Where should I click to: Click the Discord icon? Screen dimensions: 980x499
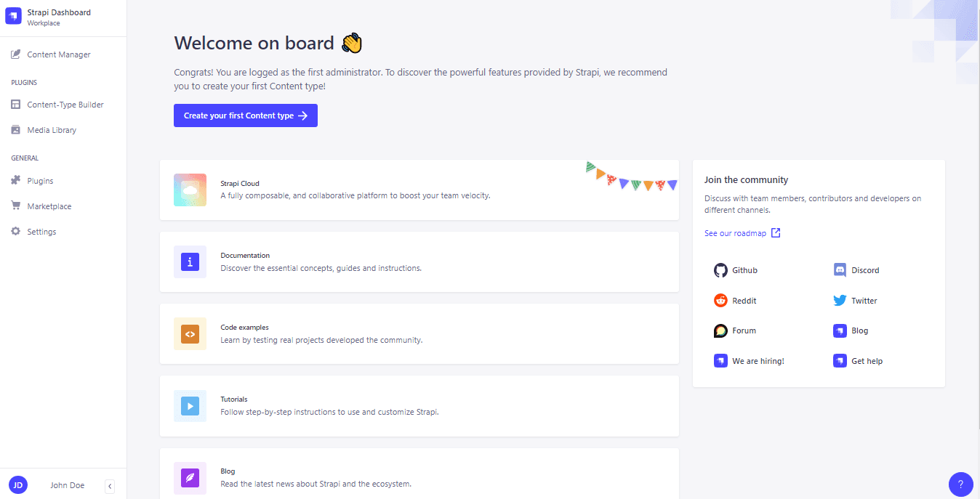pyautogui.click(x=840, y=270)
